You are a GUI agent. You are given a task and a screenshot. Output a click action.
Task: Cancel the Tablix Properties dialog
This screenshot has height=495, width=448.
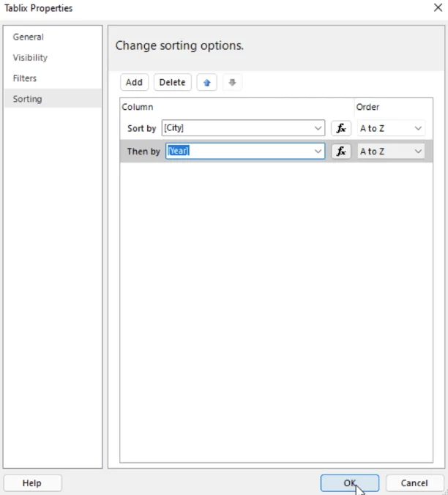[414, 483]
